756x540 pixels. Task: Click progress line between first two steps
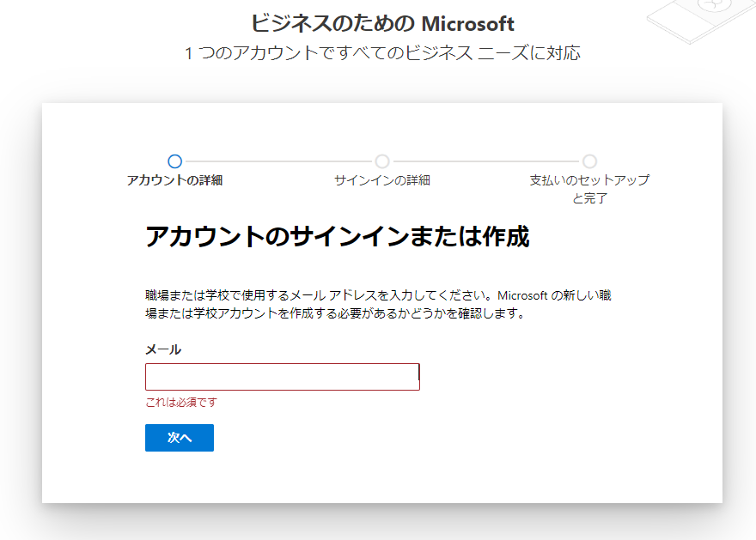click(x=278, y=161)
